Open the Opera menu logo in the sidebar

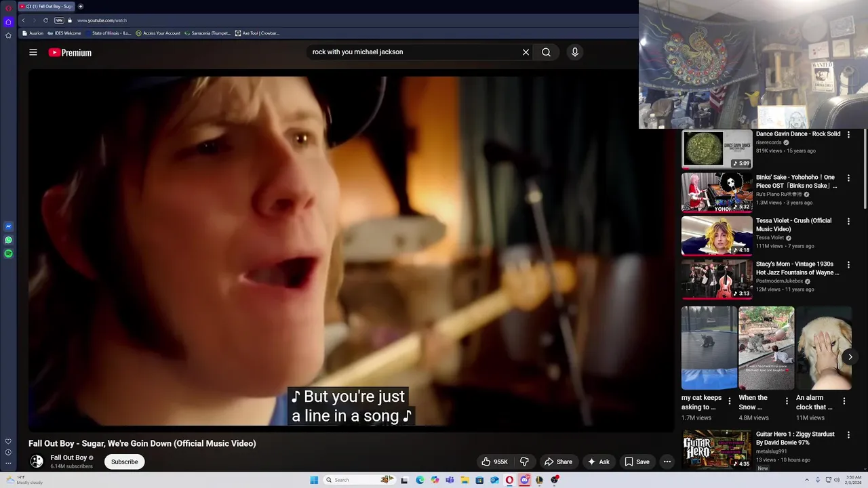(8, 8)
